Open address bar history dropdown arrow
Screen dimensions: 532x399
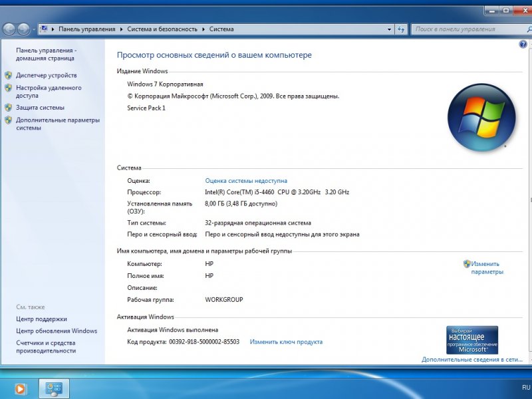click(x=389, y=29)
